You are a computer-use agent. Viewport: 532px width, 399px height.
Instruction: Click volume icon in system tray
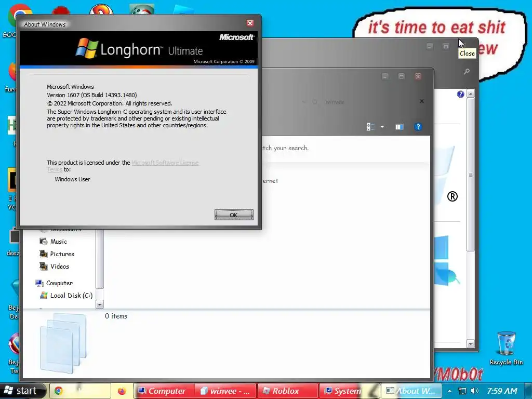(x=475, y=391)
